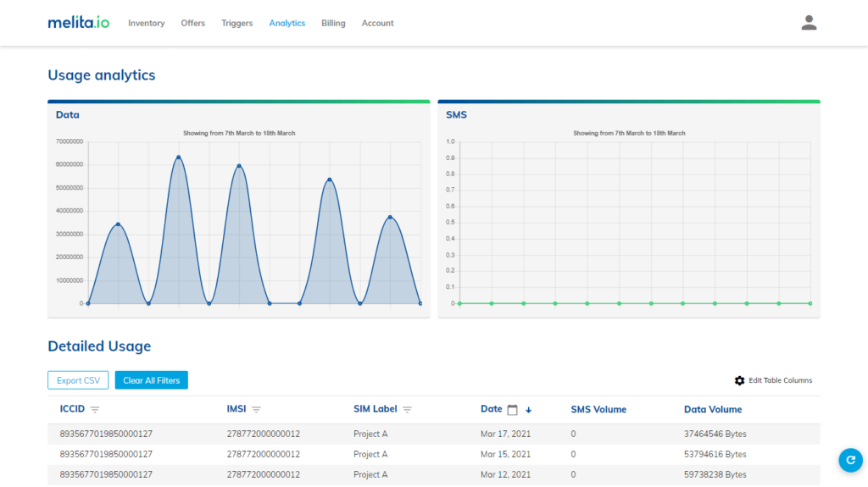Screen dimensions: 868x487
Task: Click the gear icon for table columns
Action: click(739, 381)
